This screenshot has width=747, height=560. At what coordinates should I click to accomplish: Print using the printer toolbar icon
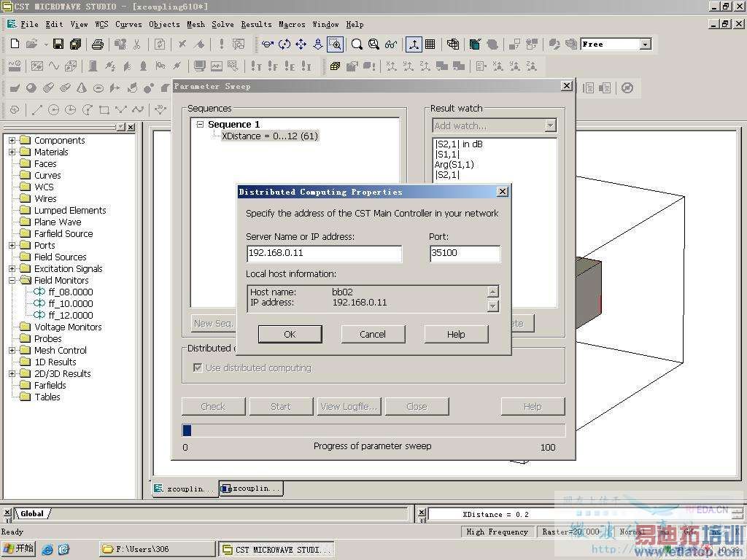tap(97, 44)
